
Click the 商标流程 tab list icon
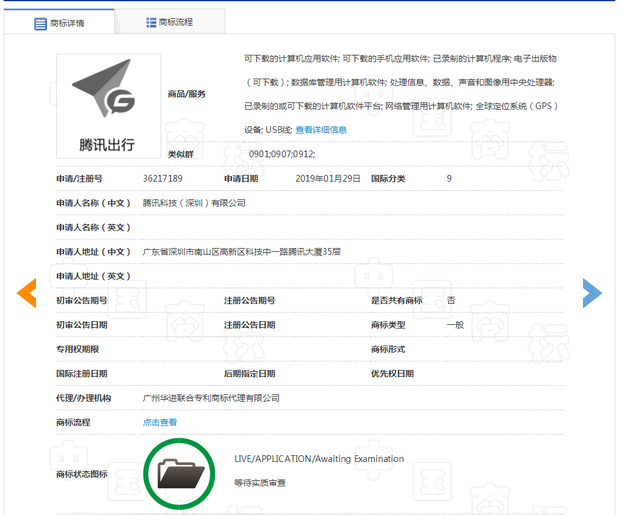[x=151, y=22]
